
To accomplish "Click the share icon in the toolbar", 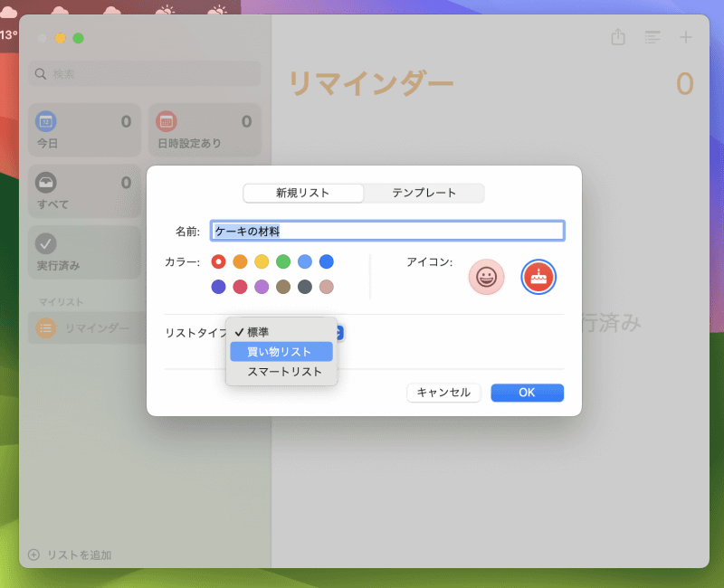I will pos(618,38).
